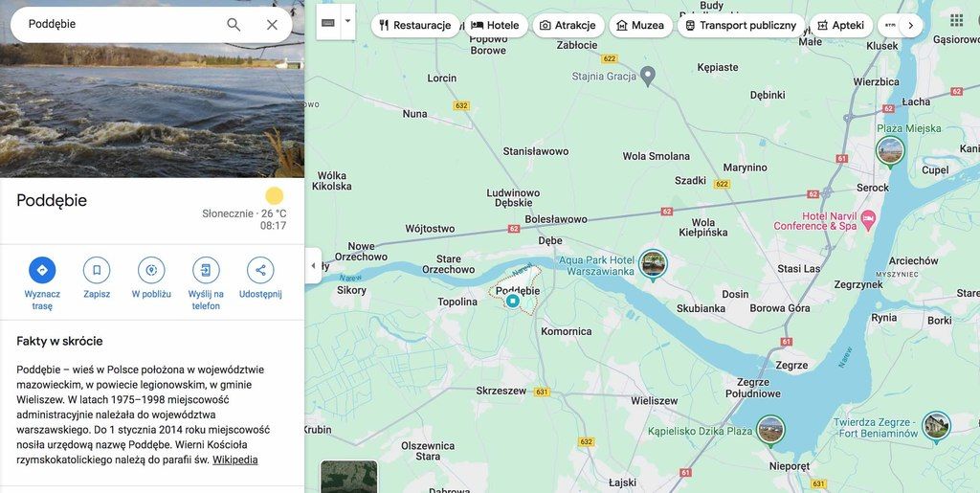Switch to satellite layers thumbnail
The height and width of the screenshot is (493, 980).
tap(348, 477)
